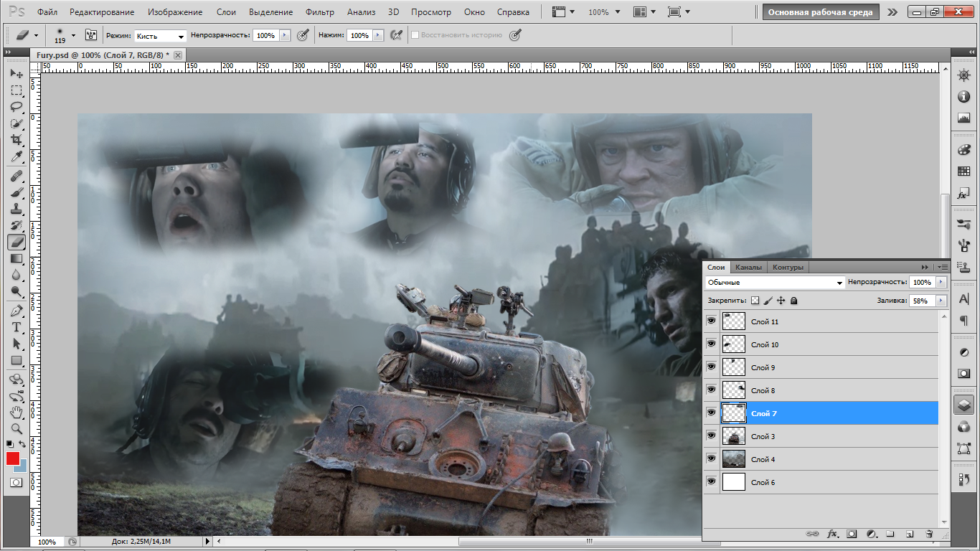Image resolution: width=980 pixels, height=551 pixels.
Task: Enable the Восстановить историю checkbox
Action: tap(415, 34)
